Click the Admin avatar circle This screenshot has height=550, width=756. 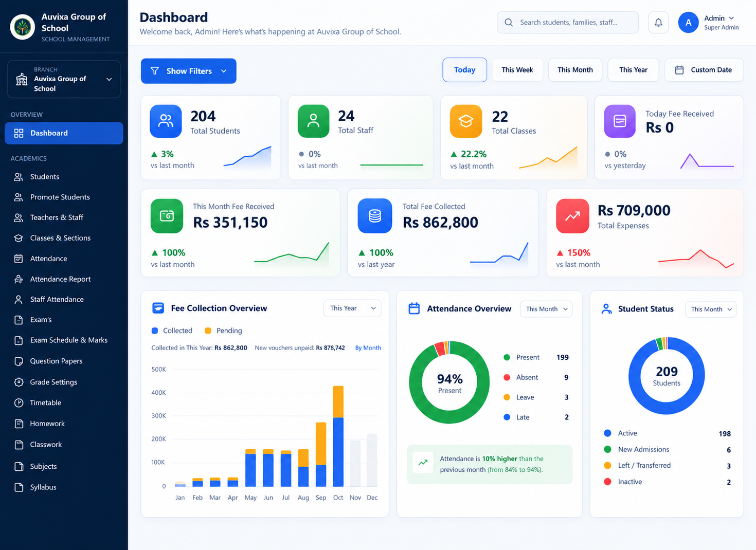[688, 23]
